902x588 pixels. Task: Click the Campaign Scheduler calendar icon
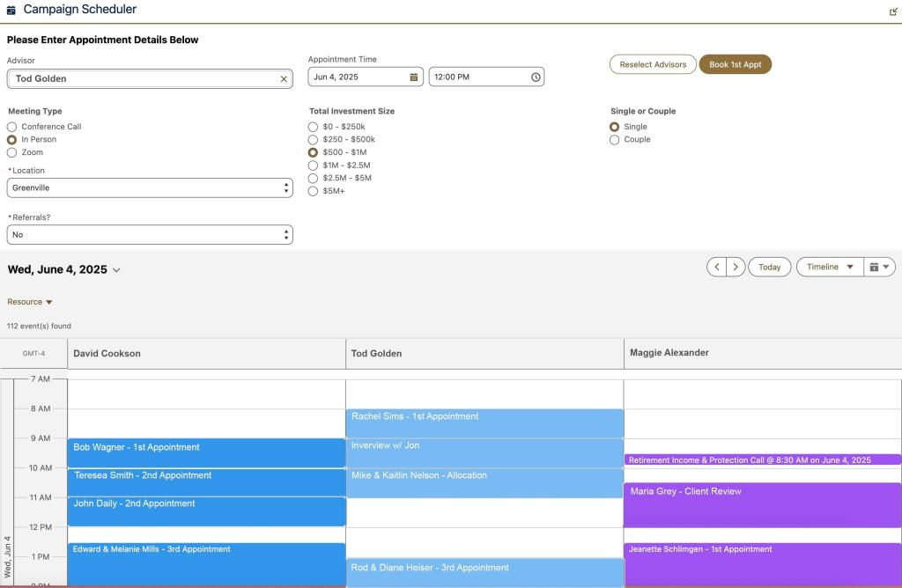coord(11,11)
